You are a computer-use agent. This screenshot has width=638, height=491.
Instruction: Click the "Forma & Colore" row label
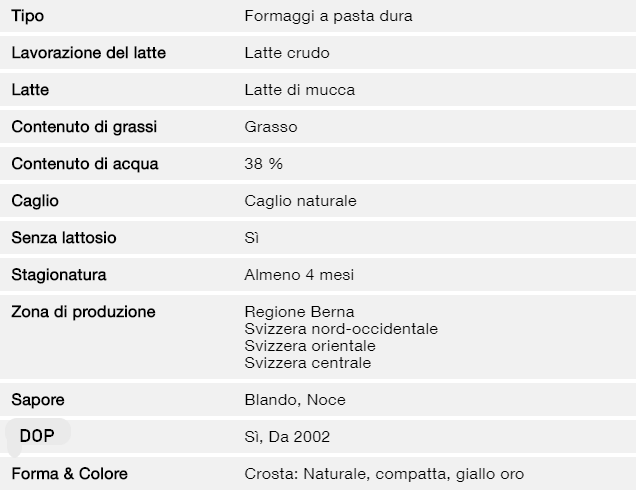[69, 474]
